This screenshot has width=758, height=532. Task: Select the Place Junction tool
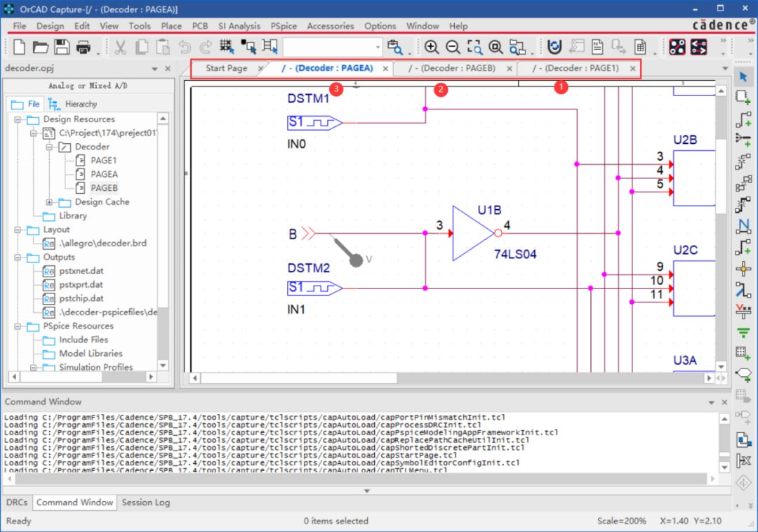click(743, 269)
